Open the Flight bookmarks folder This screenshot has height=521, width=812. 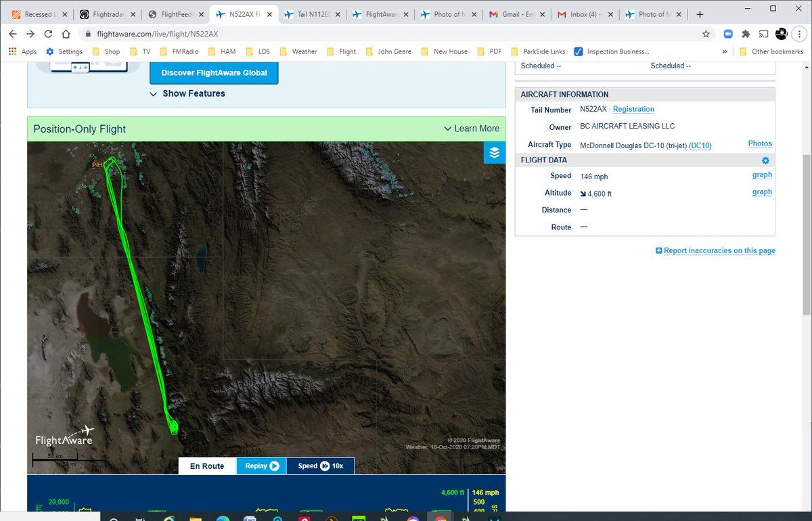(x=341, y=51)
